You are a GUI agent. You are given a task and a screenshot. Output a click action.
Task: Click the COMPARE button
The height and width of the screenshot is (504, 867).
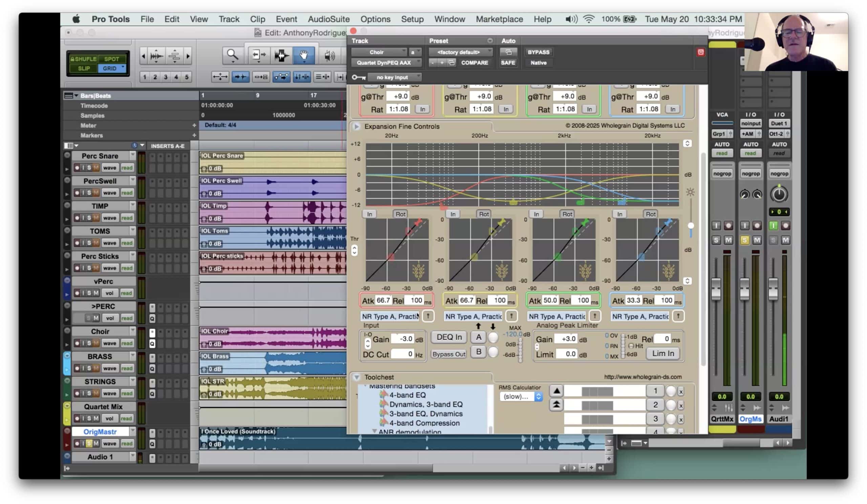(x=474, y=63)
